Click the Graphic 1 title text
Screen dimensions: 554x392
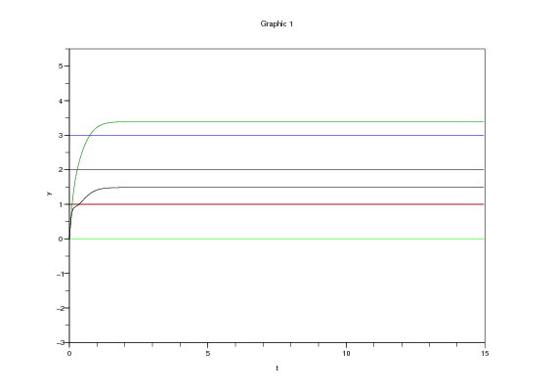coord(277,24)
